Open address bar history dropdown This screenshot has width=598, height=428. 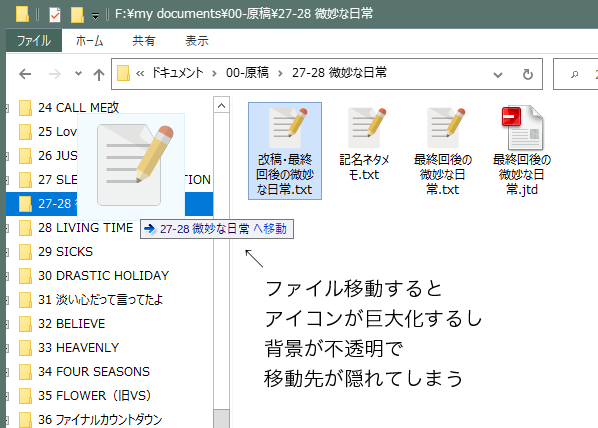click(x=498, y=74)
